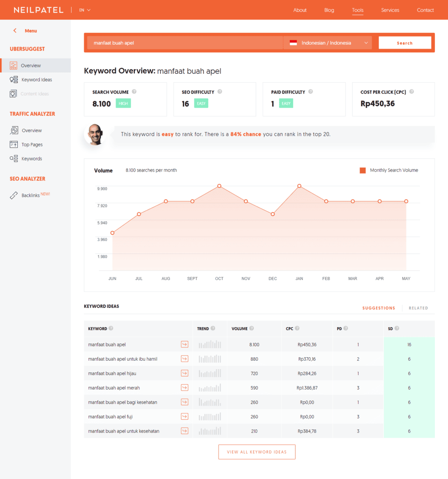Click arrow icon for 'manfaat buah apel fuji' row
Image resolution: width=448 pixels, height=479 pixels.
(x=184, y=416)
